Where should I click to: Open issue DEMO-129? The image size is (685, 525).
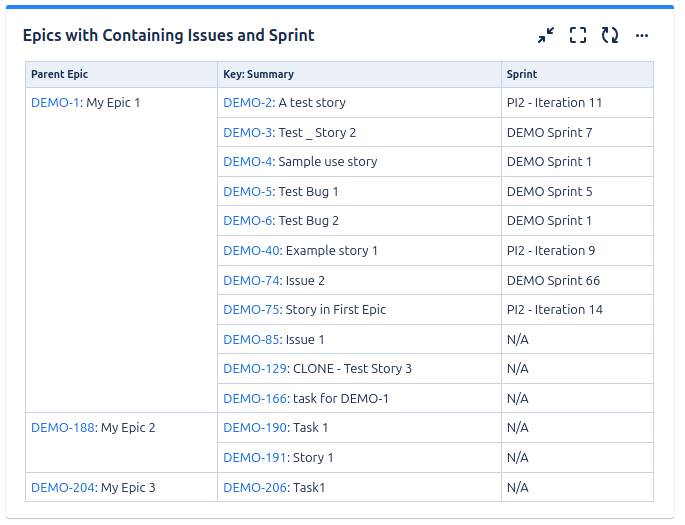coord(255,369)
